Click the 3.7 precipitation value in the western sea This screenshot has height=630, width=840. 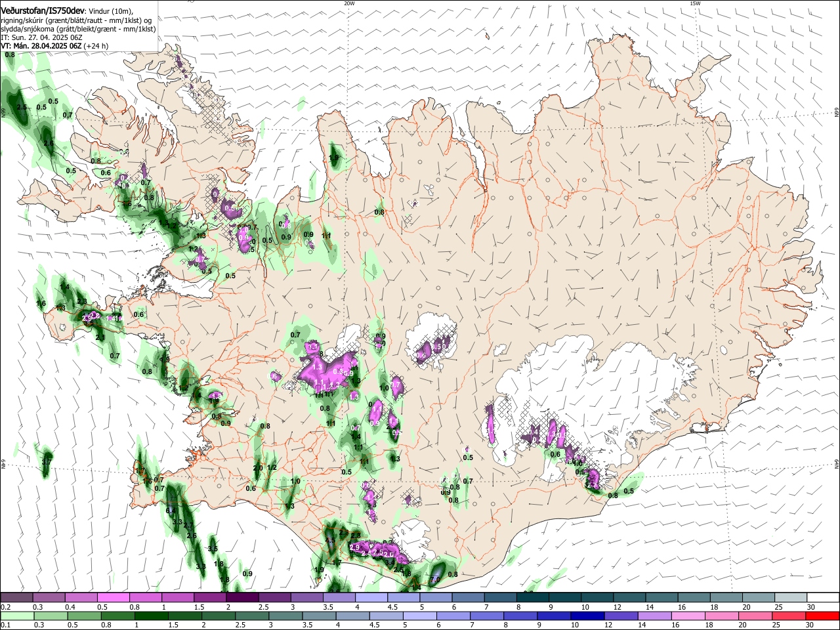pos(46,463)
